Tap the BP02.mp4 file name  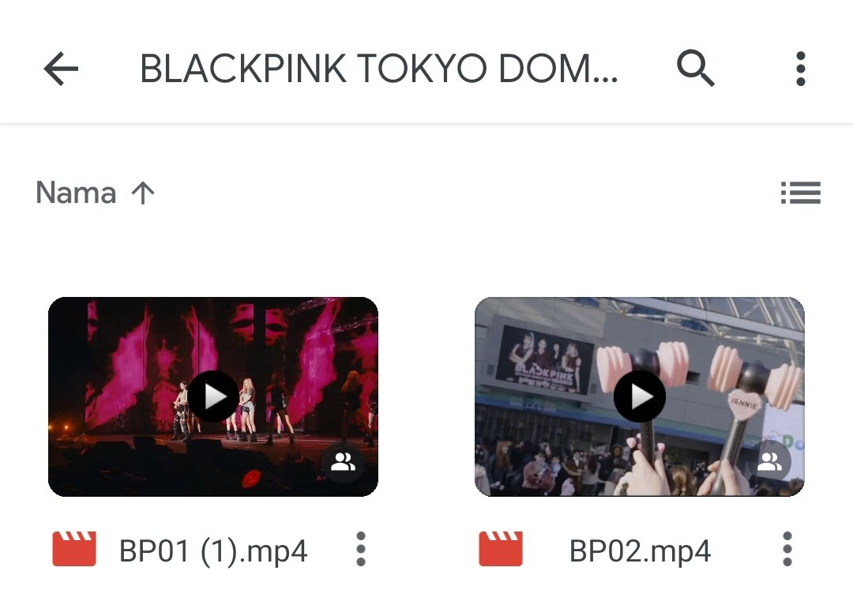coord(640,550)
